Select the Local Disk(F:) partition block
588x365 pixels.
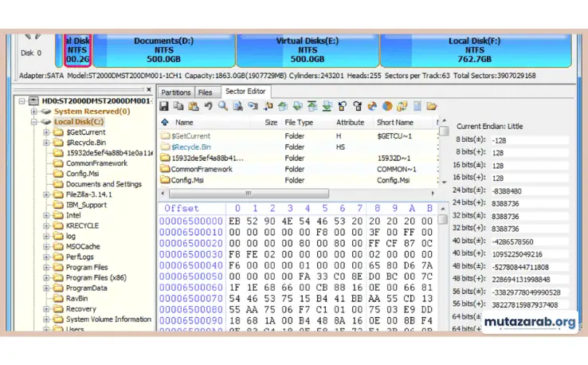[x=476, y=50]
